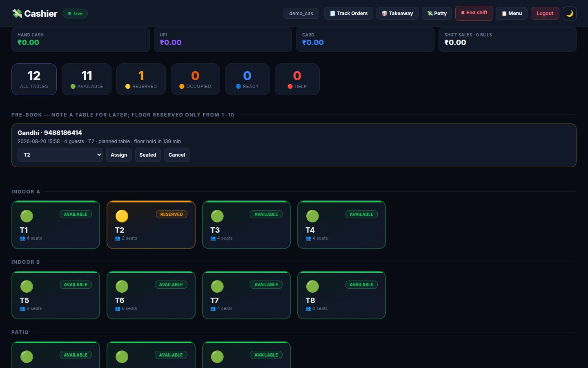The width and height of the screenshot is (588, 368).
Task: Click the Cashier money logo icon
Action: point(17,13)
